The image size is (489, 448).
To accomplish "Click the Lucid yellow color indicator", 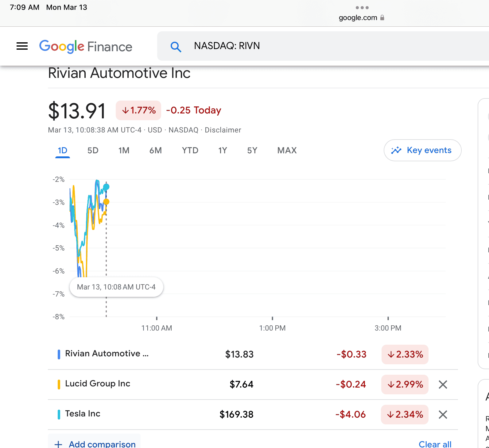I will pos(59,384).
